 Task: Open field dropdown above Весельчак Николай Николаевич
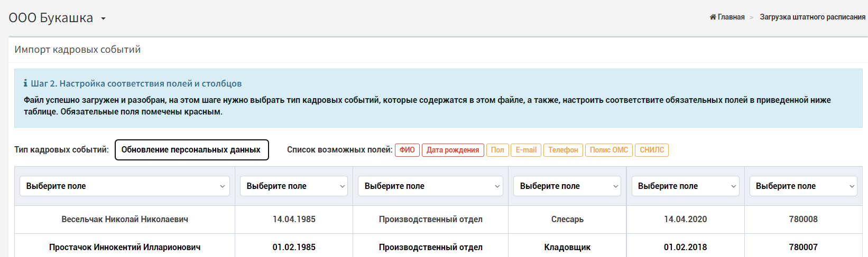pyautogui.click(x=125, y=186)
